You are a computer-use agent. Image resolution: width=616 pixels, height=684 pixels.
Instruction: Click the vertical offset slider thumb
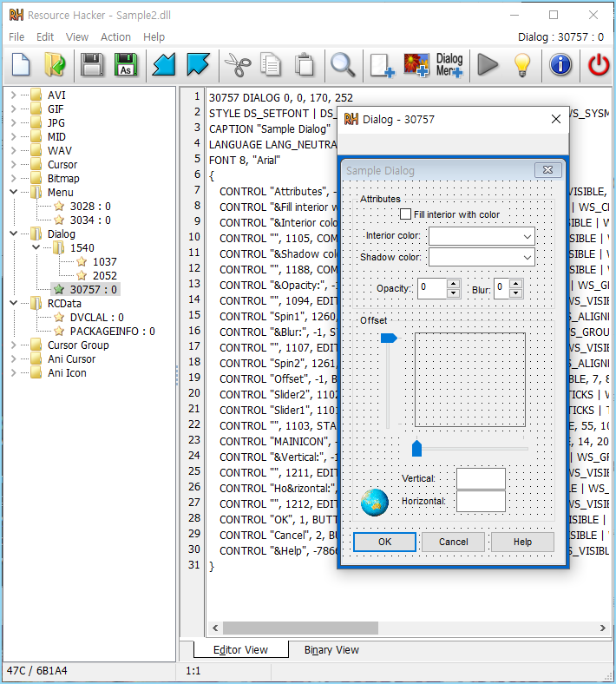(x=389, y=338)
